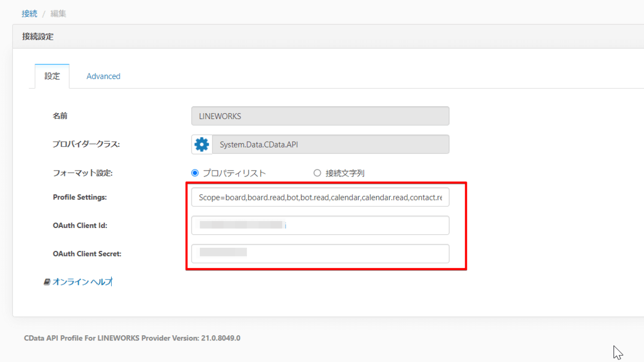Screen dimensions: 644x362
Task: Click the OAuth Client Secret field
Action: click(320, 254)
